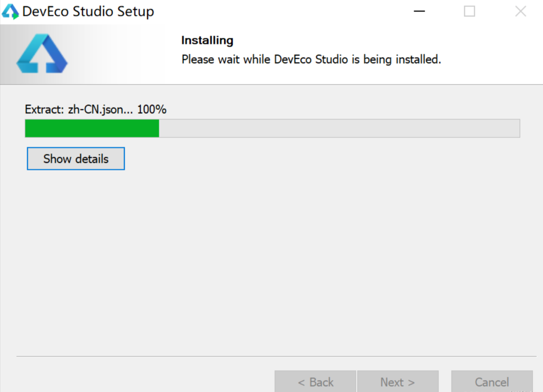Minimize the DevEco Studio Setup window
Image resolution: width=543 pixels, height=392 pixels.
pyautogui.click(x=419, y=11)
